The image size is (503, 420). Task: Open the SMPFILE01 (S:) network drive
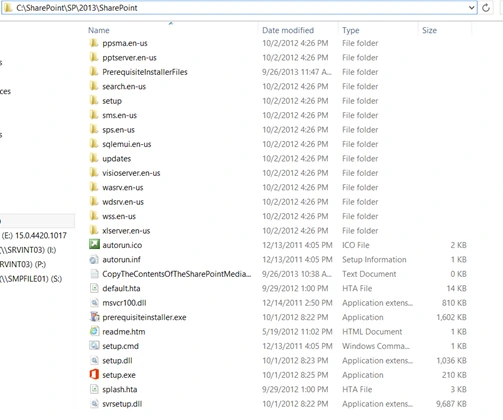[x=31, y=278]
